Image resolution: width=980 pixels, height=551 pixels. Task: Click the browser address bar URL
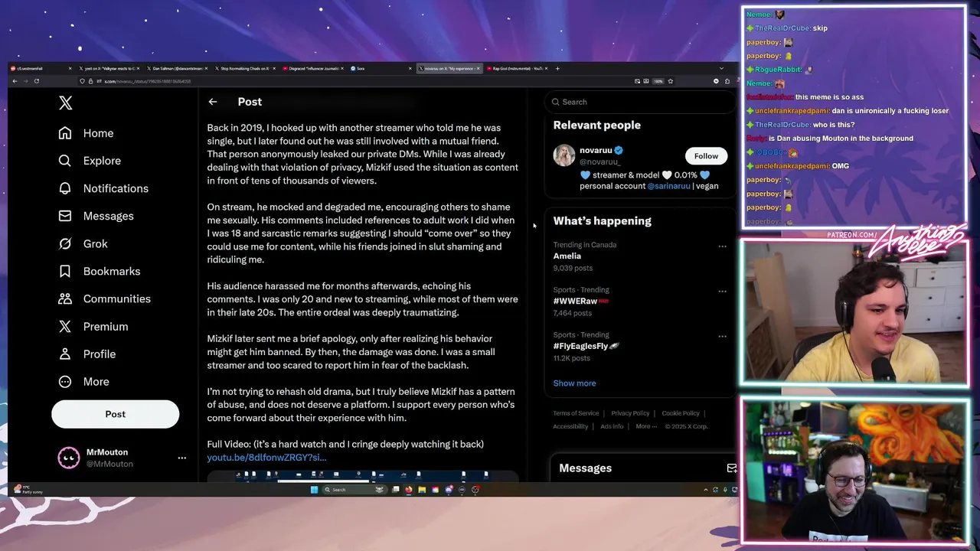(147, 81)
